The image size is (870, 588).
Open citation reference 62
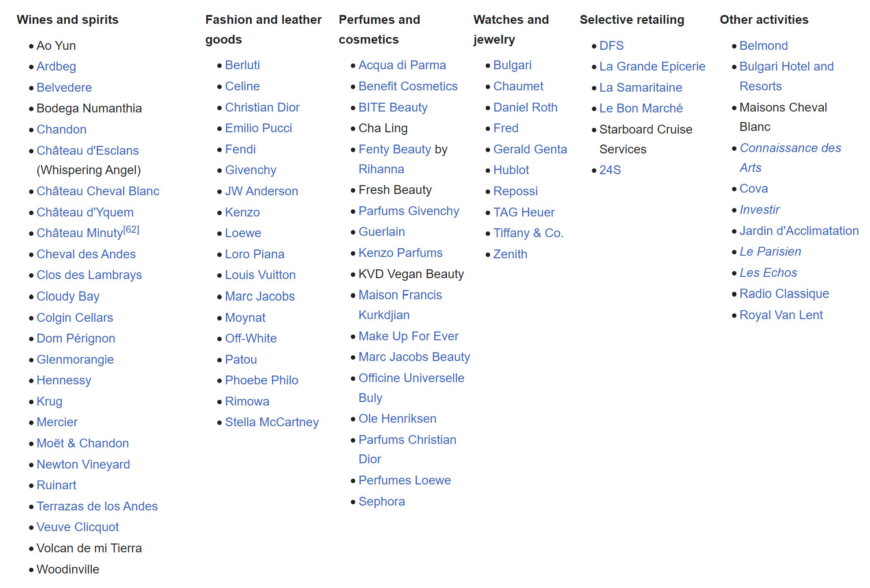pos(131,230)
